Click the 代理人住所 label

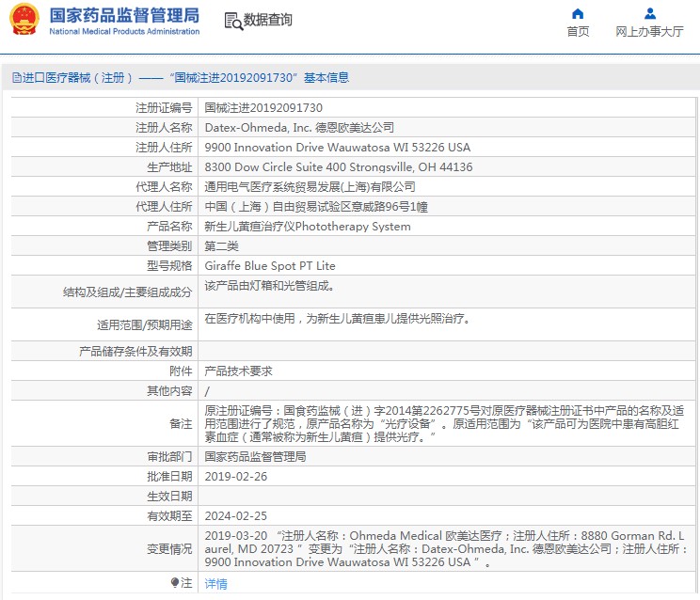(x=164, y=207)
